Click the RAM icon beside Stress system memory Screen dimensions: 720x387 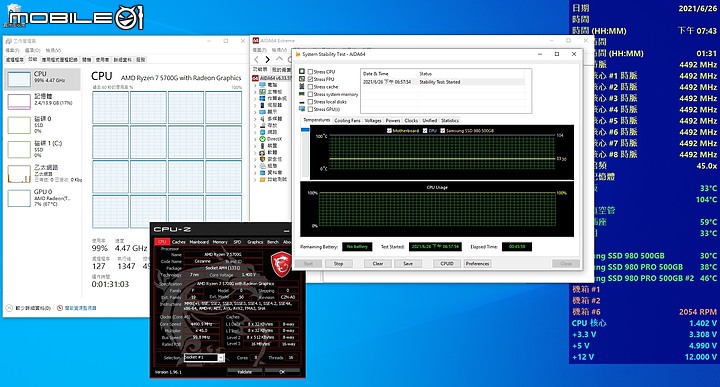coord(302,94)
